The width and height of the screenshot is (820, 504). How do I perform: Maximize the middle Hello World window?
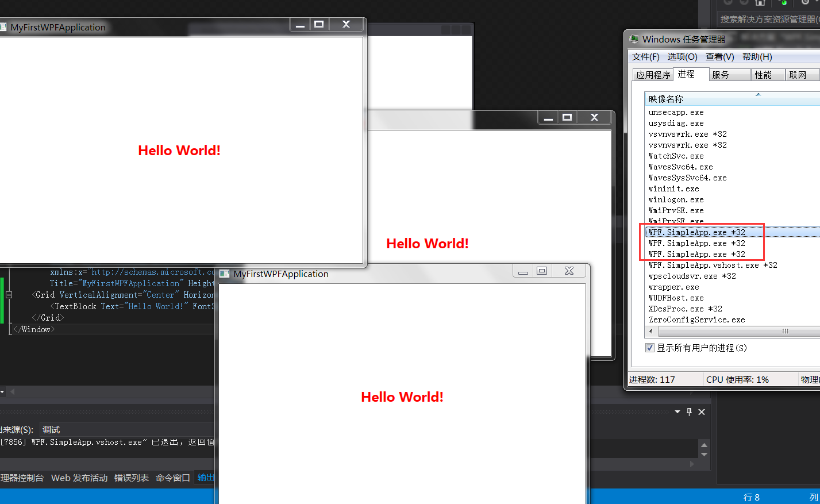567,117
